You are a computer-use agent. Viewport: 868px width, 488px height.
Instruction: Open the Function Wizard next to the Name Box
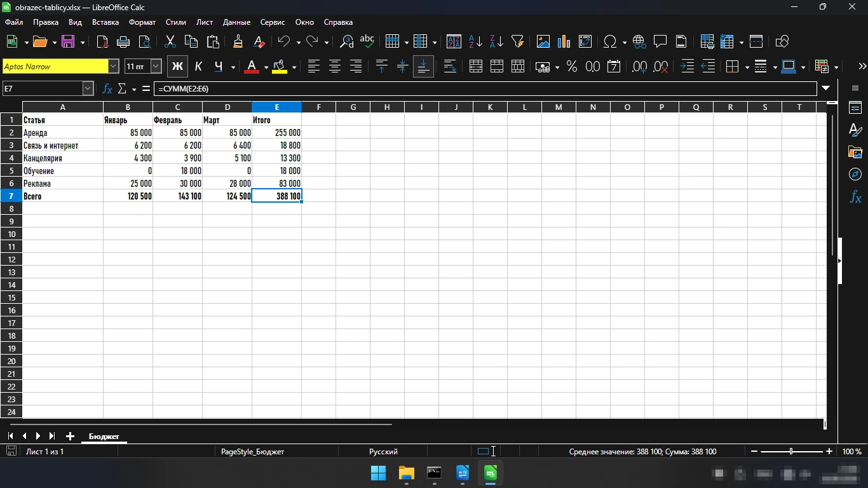click(x=108, y=89)
